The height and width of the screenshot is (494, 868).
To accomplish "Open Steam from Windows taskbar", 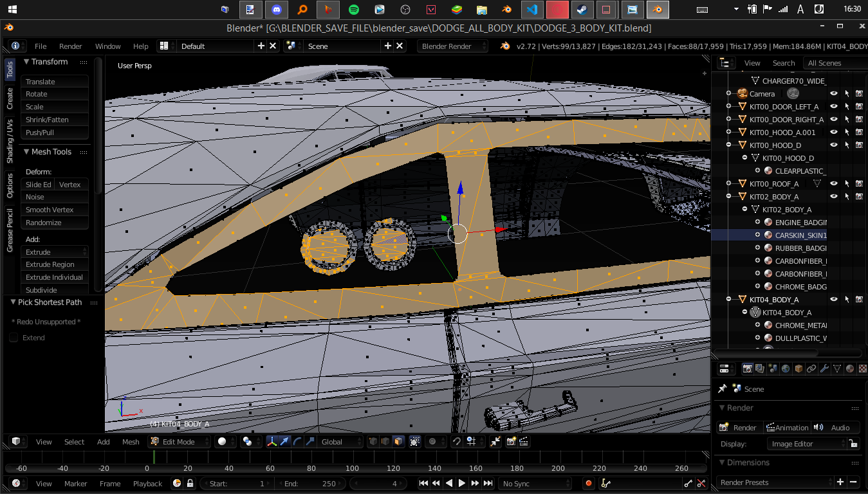I will [582, 10].
